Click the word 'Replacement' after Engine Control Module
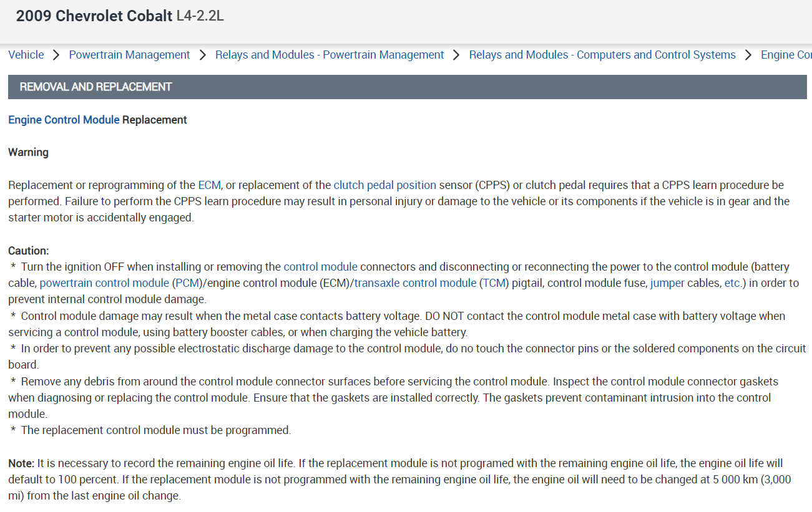This screenshot has width=812, height=512. click(155, 120)
